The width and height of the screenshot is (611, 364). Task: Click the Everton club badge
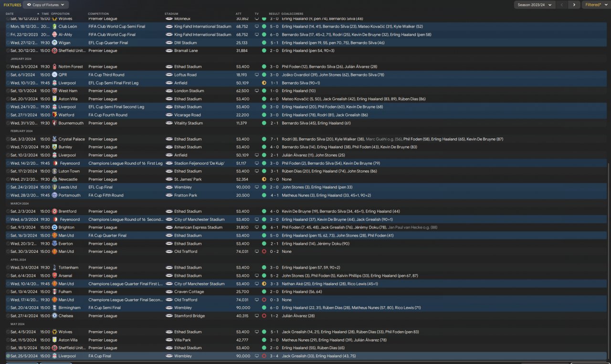(x=54, y=243)
